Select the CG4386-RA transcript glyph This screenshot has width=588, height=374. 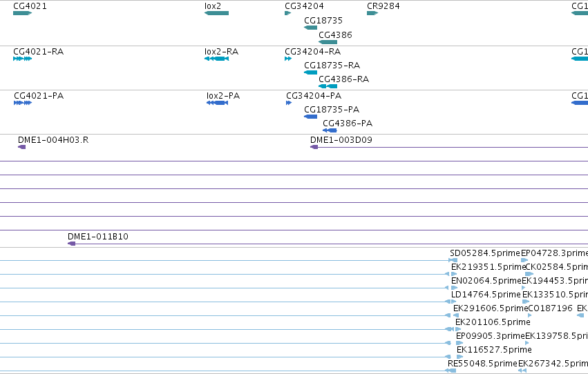[x=328, y=86]
